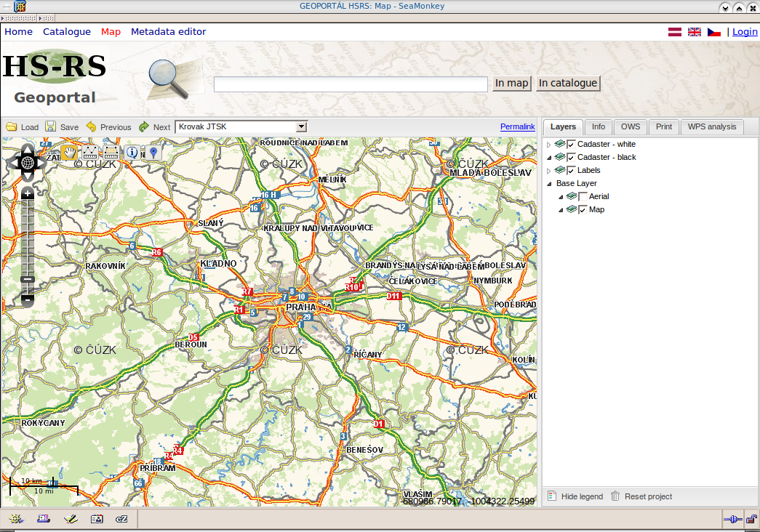Click the Reset project text
Screen dimensions: 760x532
tap(649, 496)
